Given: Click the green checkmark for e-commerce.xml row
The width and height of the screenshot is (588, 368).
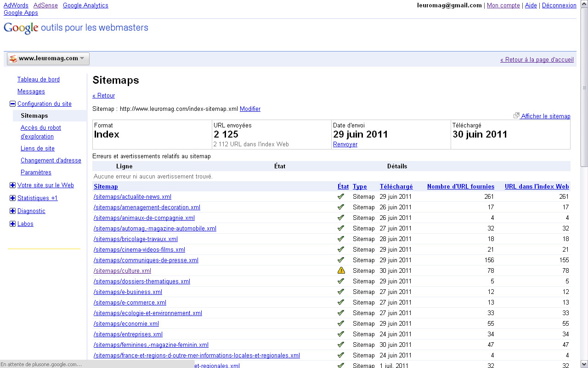Looking at the screenshot, I should (341, 302).
